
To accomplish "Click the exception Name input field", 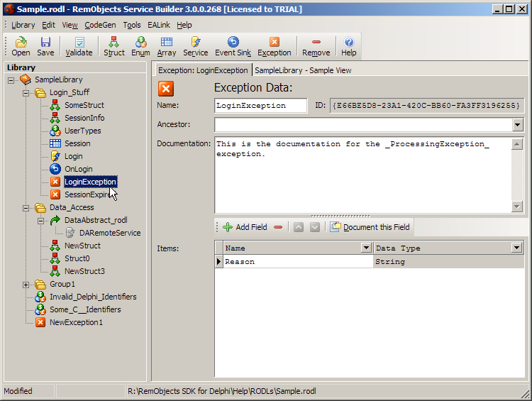I will tap(260, 106).
